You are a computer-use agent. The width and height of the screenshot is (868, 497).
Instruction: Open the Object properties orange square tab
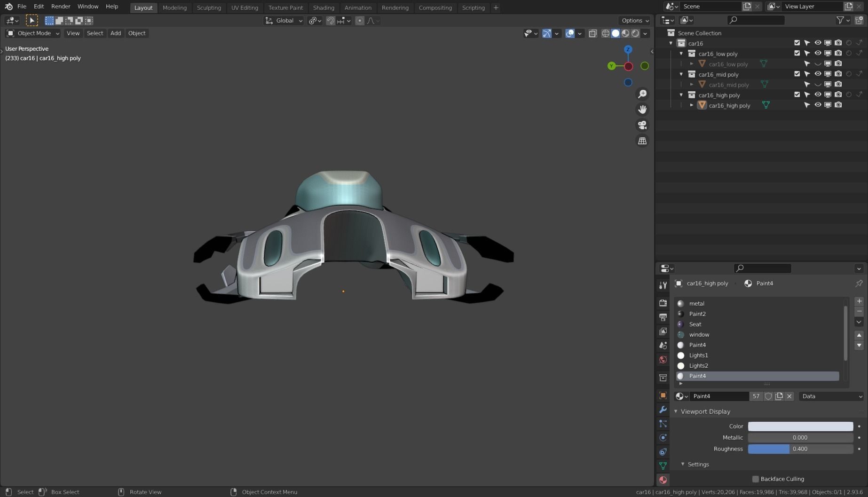click(663, 395)
